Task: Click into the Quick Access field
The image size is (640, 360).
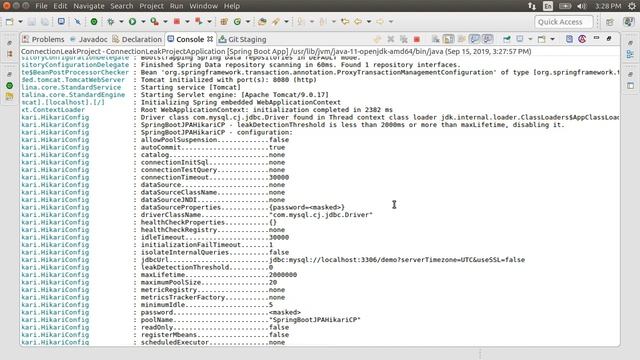Action: pos(564,22)
